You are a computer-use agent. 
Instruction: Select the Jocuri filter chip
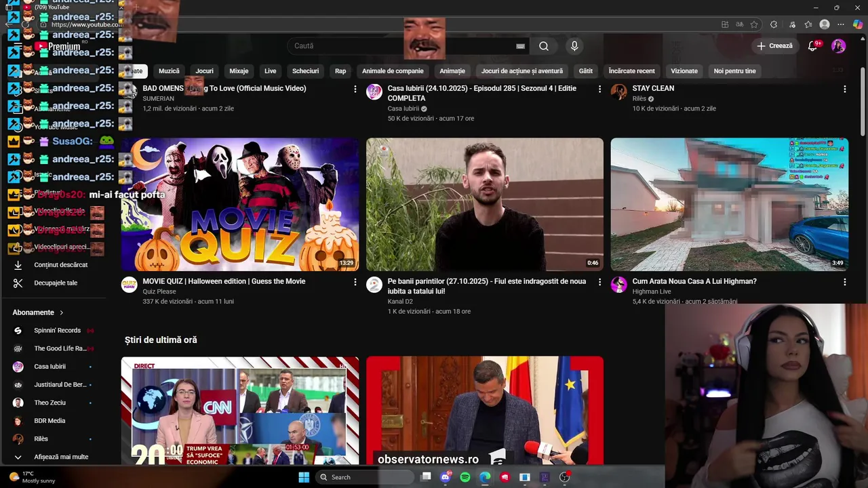(x=204, y=71)
